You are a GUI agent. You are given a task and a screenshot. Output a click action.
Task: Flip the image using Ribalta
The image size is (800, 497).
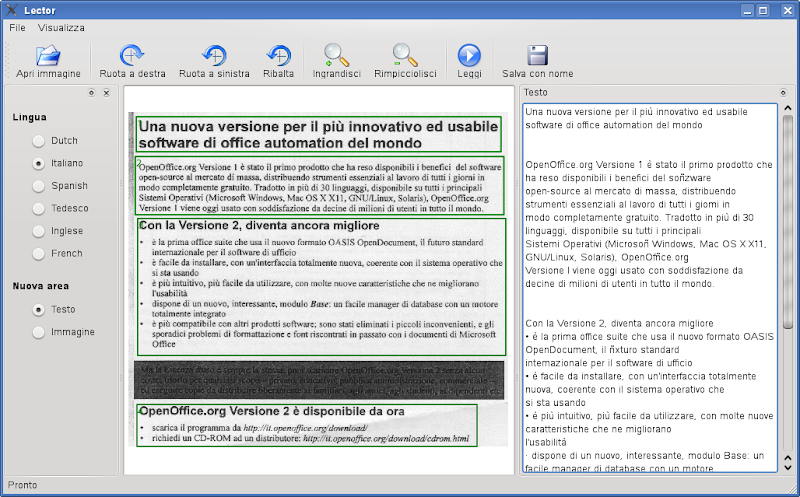pyautogui.click(x=279, y=56)
